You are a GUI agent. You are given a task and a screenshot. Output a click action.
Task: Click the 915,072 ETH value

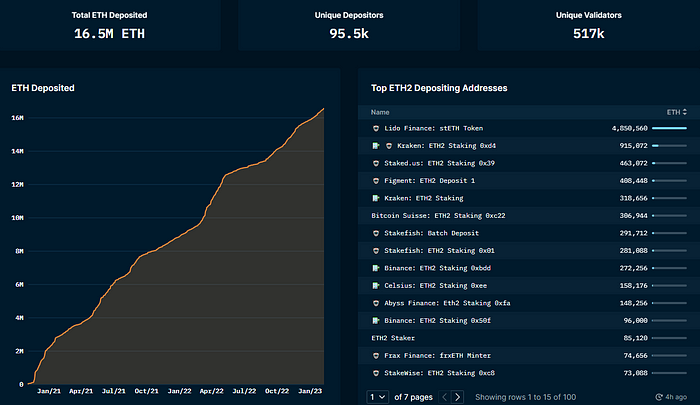coord(633,146)
